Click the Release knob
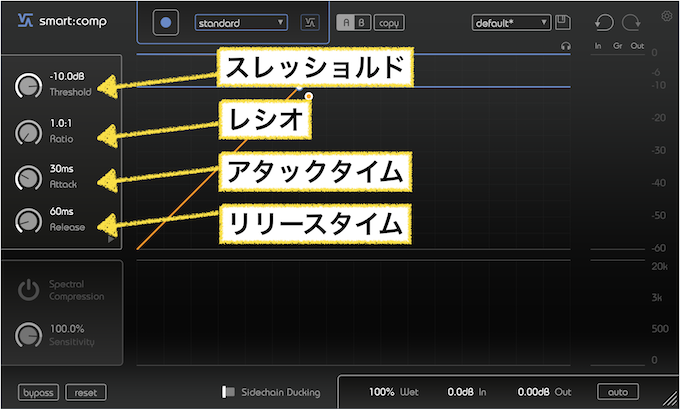This screenshot has width=680, height=409. click(x=28, y=220)
